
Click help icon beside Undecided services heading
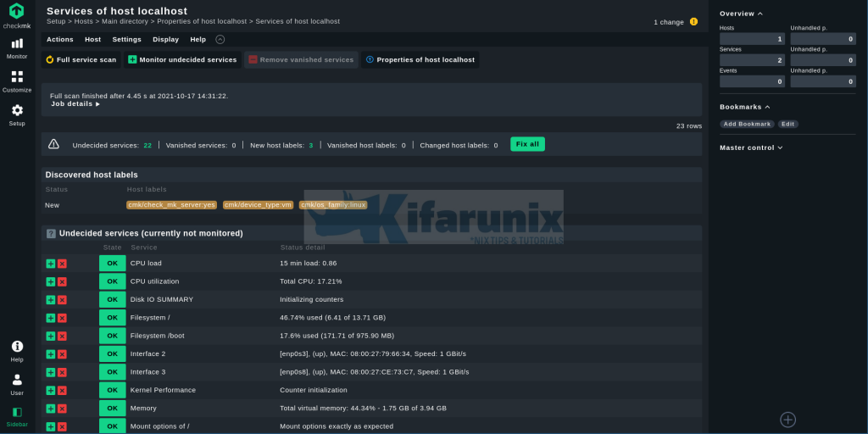point(51,234)
